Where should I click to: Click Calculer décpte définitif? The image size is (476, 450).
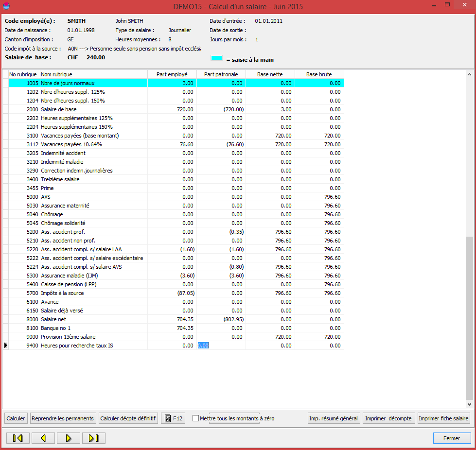coord(128,418)
